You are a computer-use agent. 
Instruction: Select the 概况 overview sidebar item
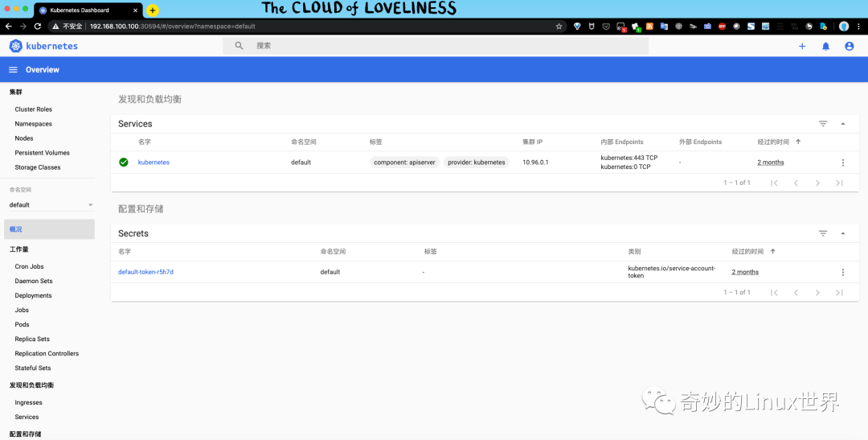click(x=49, y=229)
